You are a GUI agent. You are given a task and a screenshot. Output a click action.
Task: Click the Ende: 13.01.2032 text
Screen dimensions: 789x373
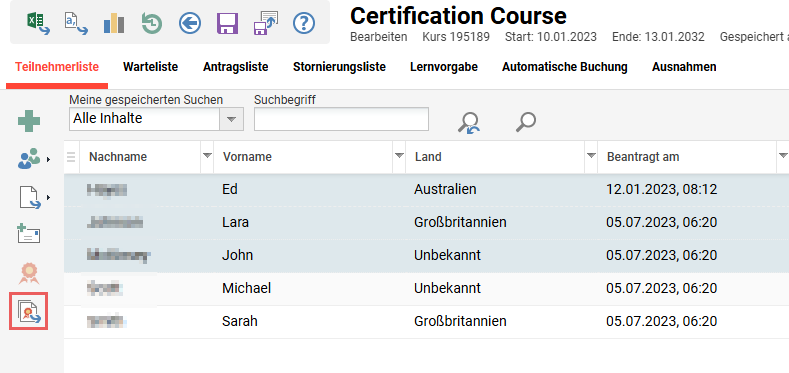(658, 37)
